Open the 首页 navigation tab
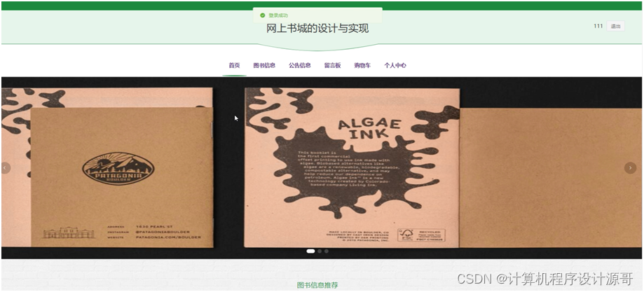The image size is (644, 292). point(234,65)
